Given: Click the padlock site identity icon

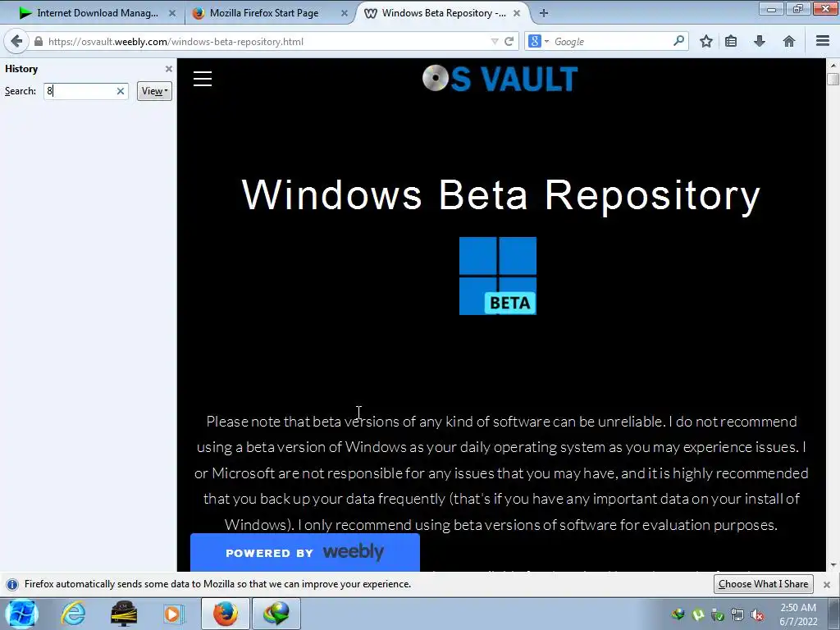Looking at the screenshot, I should [39, 41].
